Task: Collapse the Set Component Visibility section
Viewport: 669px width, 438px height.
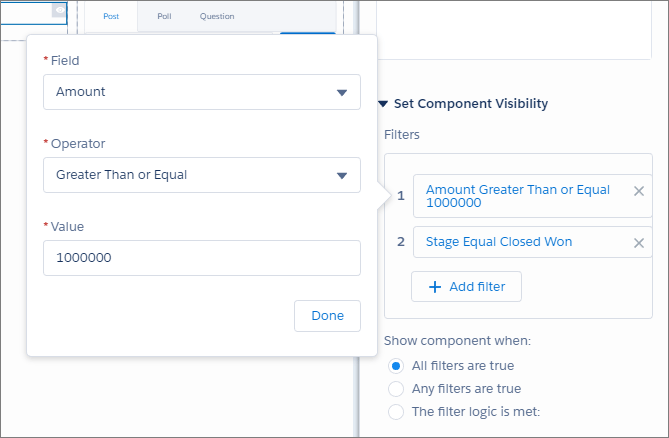Action: (383, 103)
